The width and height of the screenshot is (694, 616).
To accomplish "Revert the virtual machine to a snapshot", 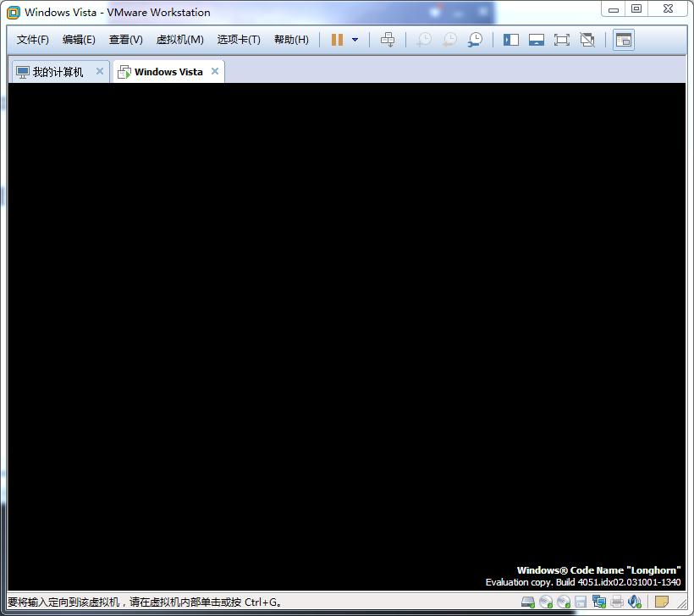I will [449, 40].
